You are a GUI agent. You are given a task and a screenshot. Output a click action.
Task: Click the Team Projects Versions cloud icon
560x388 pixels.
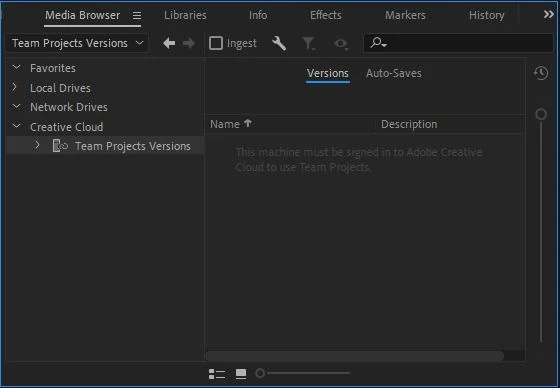[60, 146]
